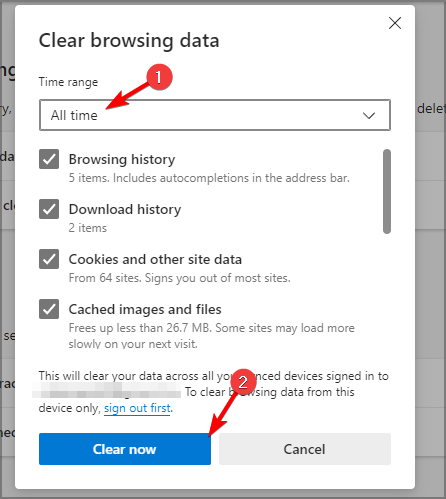This screenshot has width=446, height=499.
Task: Click the Clear now button
Action: click(x=125, y=449)
